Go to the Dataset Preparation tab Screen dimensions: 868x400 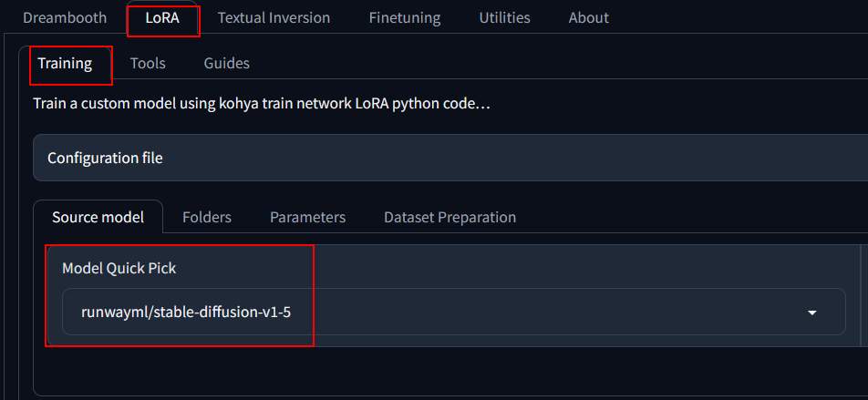click(x=450, y=217)
